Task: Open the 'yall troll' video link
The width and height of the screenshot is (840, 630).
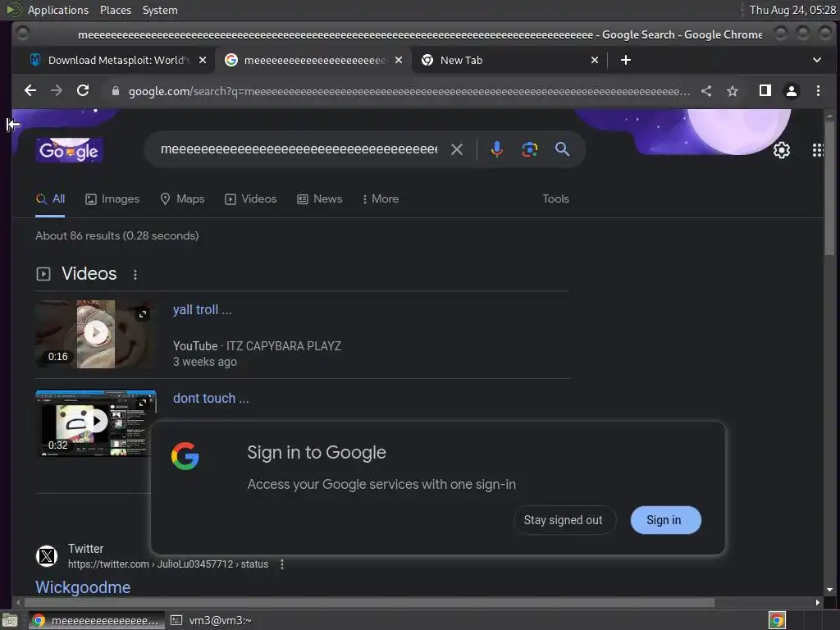Action: click(x=202, y=309)
